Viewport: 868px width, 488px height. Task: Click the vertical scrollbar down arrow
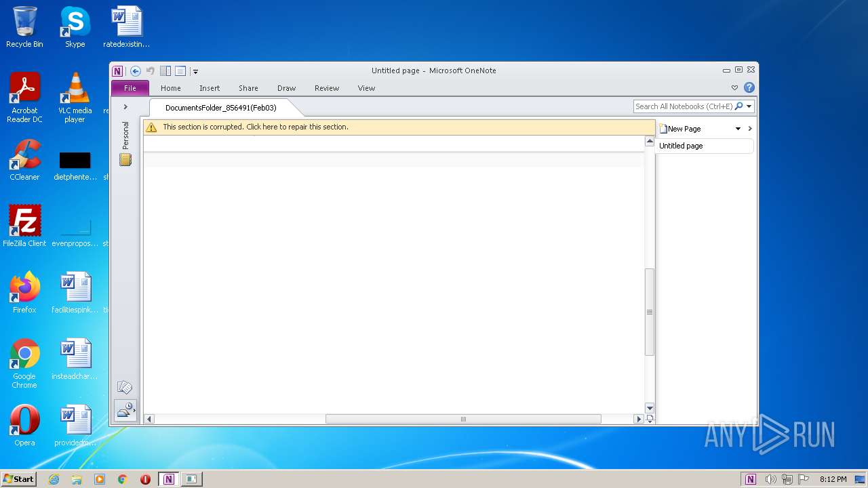(x=650, y=408)
